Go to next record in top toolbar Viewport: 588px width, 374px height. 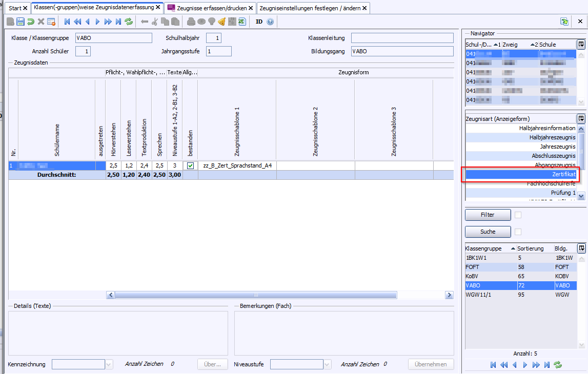[x=97, y=22]
